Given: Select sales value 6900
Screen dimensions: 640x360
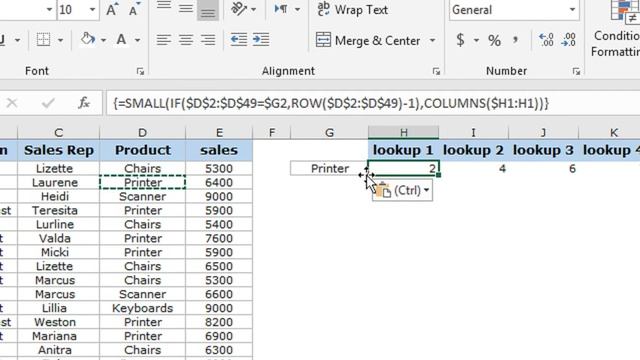Looking at the screenshot, I should 219,336.
